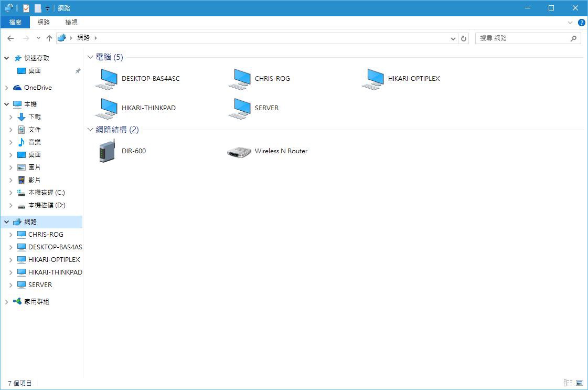Select 本機磁碟 (C:) in the navigation pane
Viewport: 588px width, 390px height.
46,193
